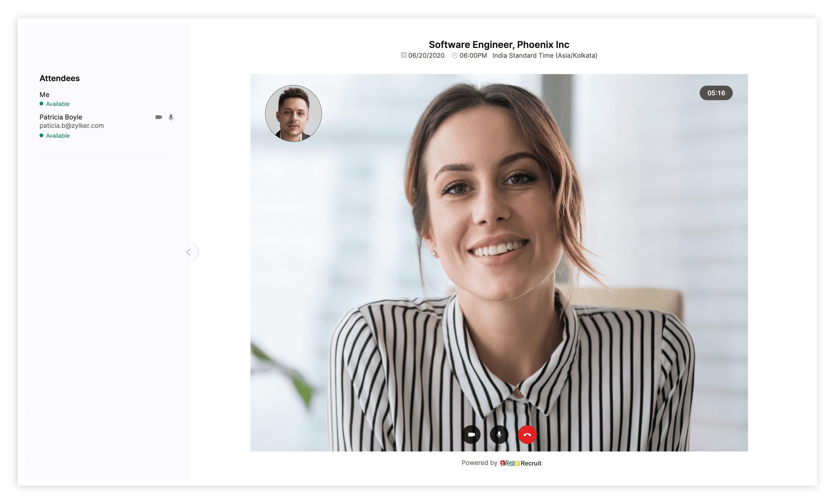Click the calendar icon beside 06/20/2020
Screen dimensions: 835x504
(x=403, y=55)
